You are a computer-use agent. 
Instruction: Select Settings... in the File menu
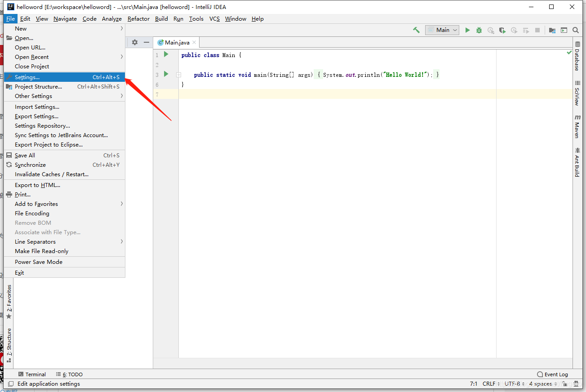(x=64, y=77)
